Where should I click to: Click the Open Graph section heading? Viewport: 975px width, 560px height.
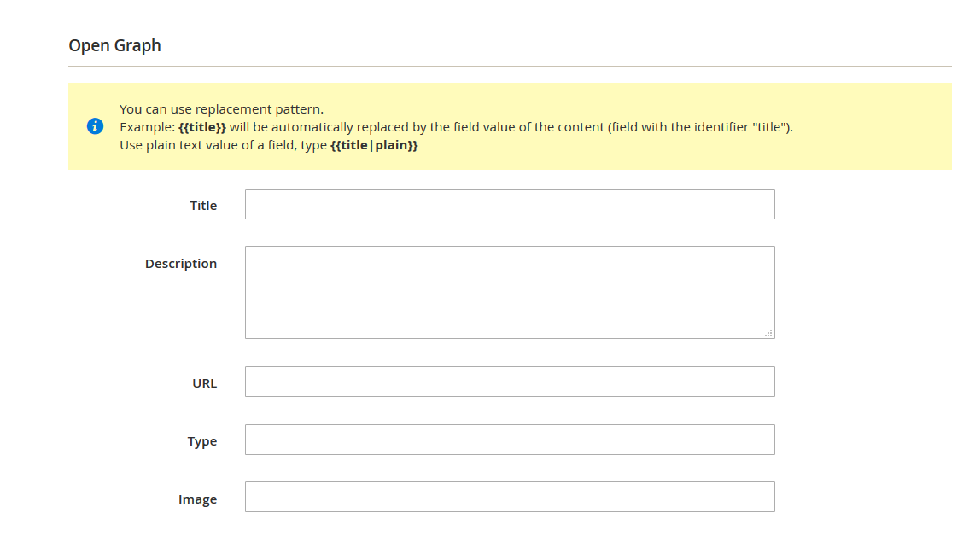click(x=114, y=46)
